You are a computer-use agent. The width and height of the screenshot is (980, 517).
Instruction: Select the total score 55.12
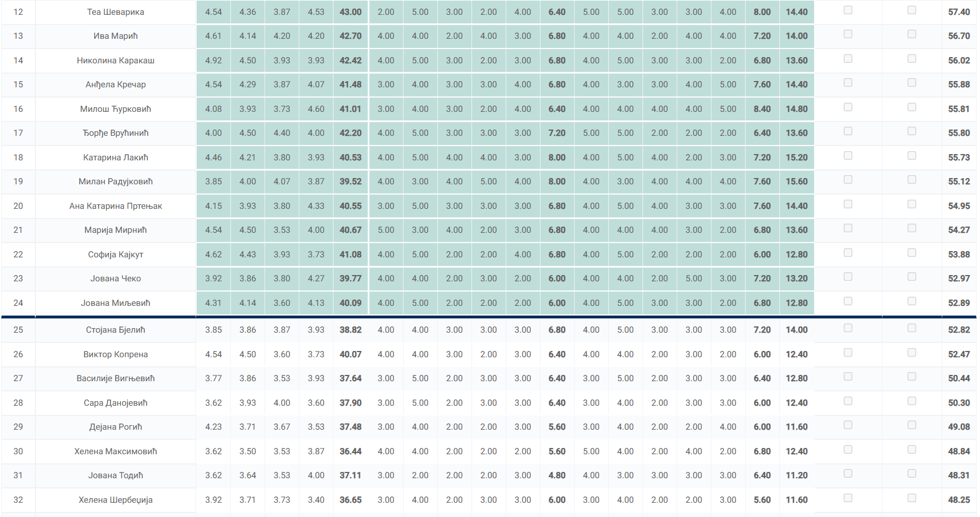(959, 181)
